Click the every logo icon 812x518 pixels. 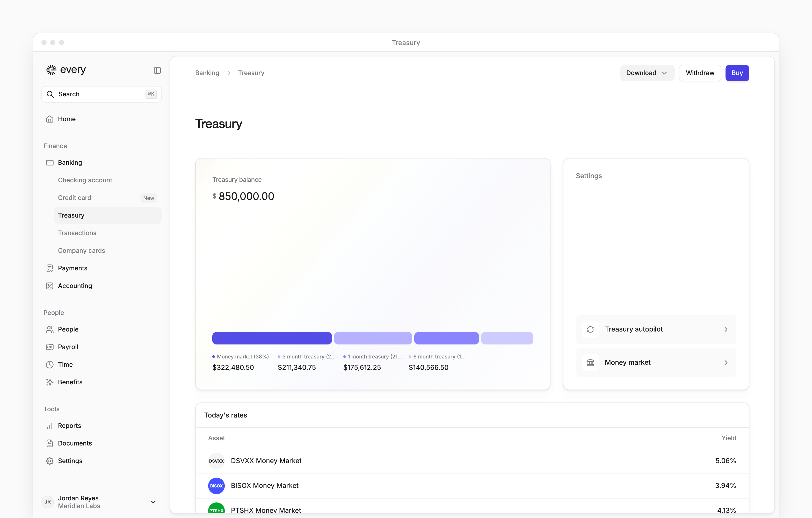tap(51, 70)
